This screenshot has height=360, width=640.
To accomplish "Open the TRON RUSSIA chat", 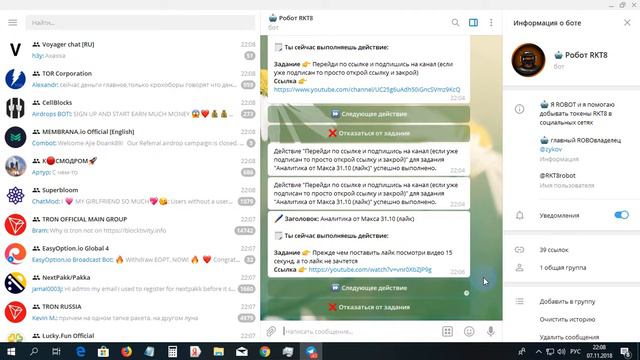I will tap(130, 312).
